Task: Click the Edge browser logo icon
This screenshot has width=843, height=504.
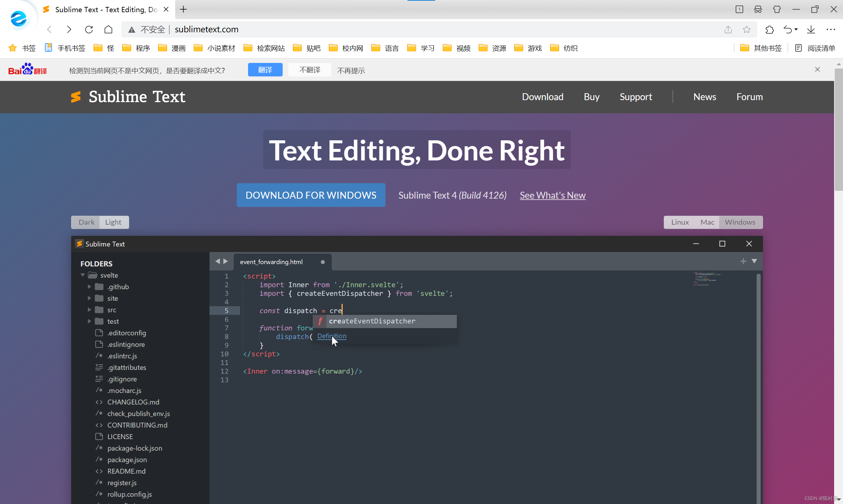Action: (x=18, y=18)
